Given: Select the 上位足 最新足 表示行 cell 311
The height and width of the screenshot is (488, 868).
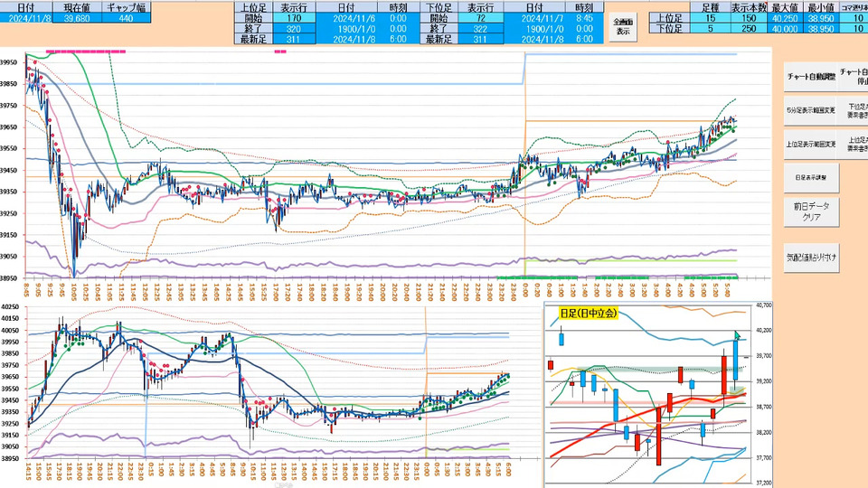Looking at the screenshot, I should tap(294, 39).
